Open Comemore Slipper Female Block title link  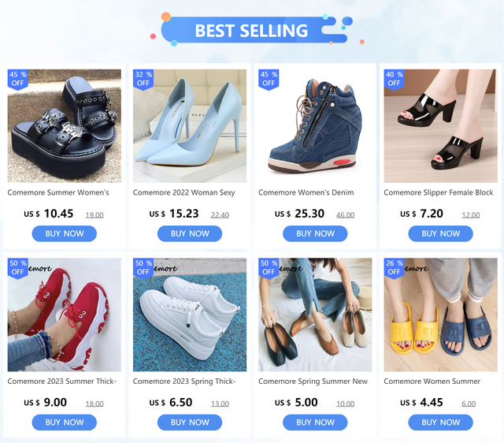(439, 192)
